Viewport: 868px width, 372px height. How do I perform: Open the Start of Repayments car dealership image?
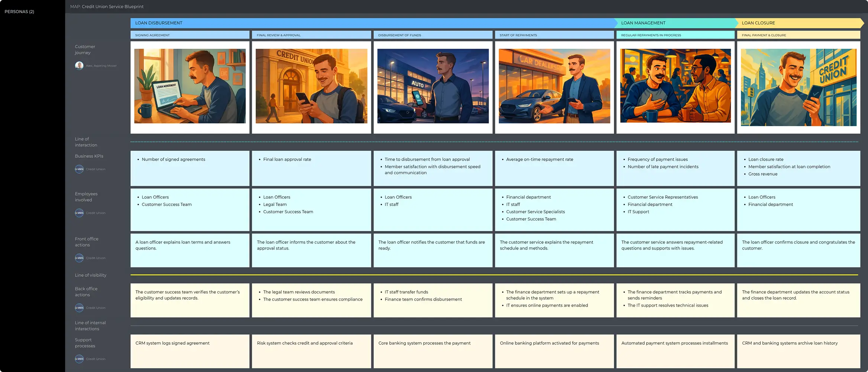[x=554, y=86]
